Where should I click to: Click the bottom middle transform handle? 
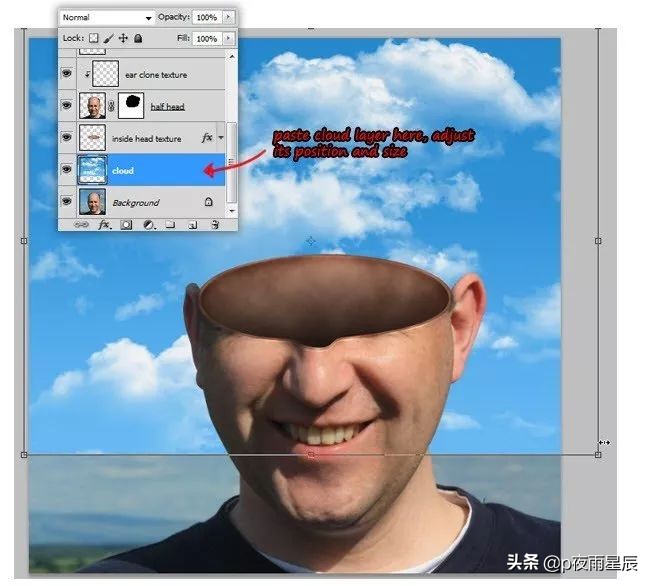click(x=311, y=455)
